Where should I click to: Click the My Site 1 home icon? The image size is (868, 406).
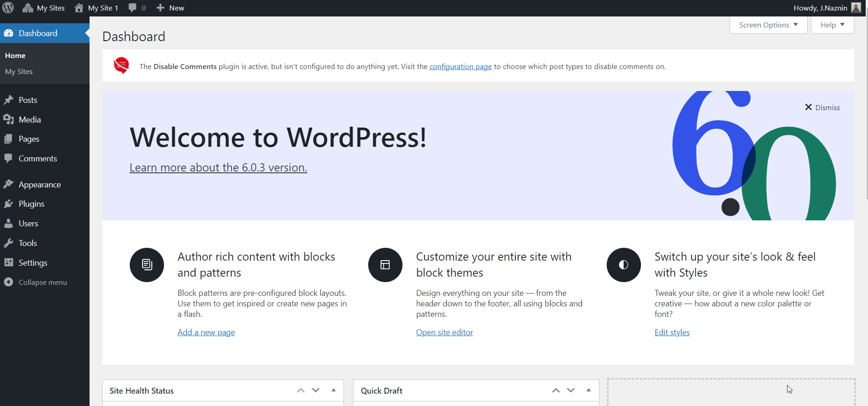click(79, 8)
